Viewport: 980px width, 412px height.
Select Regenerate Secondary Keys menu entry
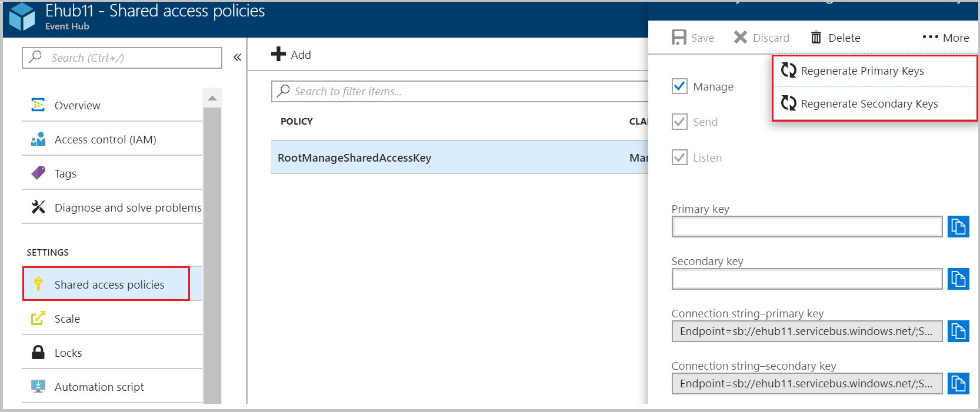(875, 103)
